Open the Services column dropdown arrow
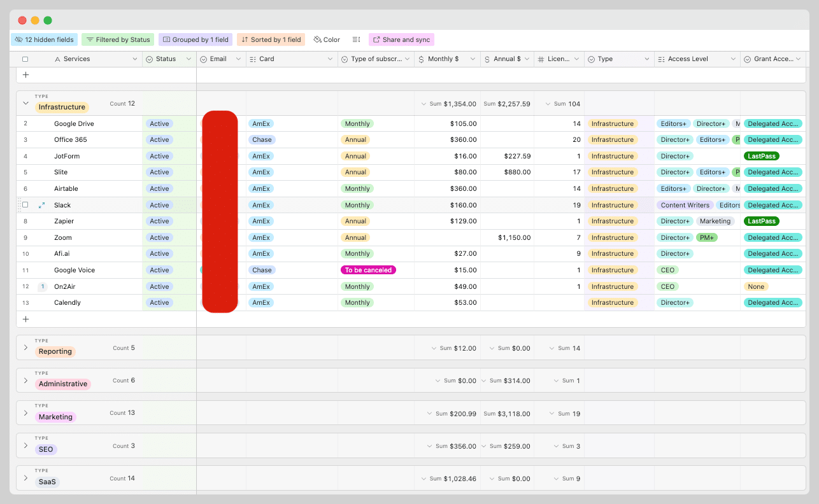Viewport: 819px width, 504px height. [134, 59]
